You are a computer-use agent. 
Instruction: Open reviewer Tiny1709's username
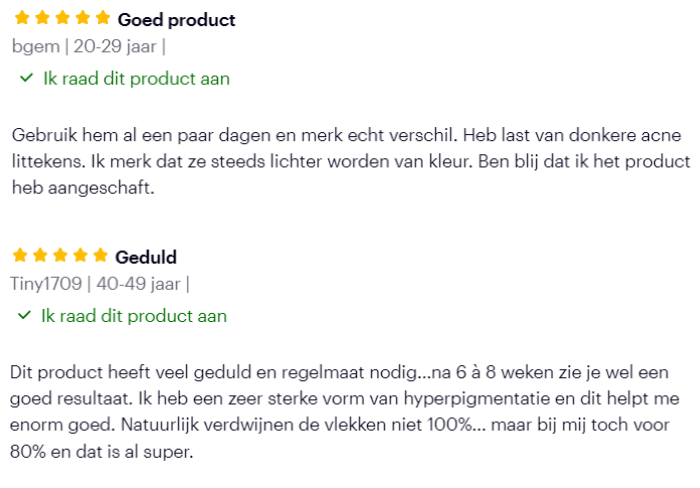(x=46, y=284)
